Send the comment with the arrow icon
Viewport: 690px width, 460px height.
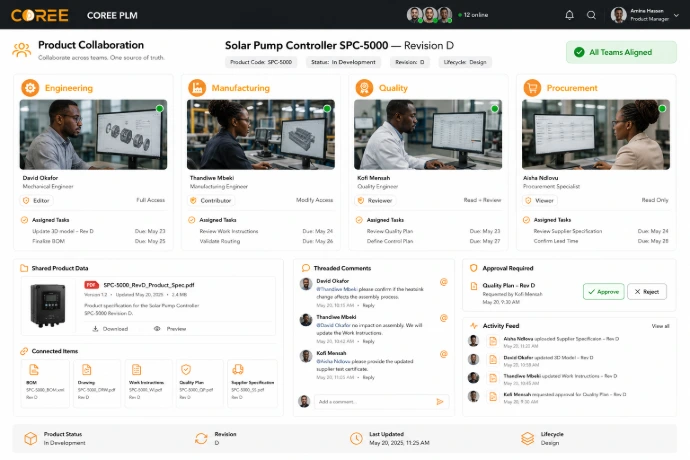tap(440, 402)
